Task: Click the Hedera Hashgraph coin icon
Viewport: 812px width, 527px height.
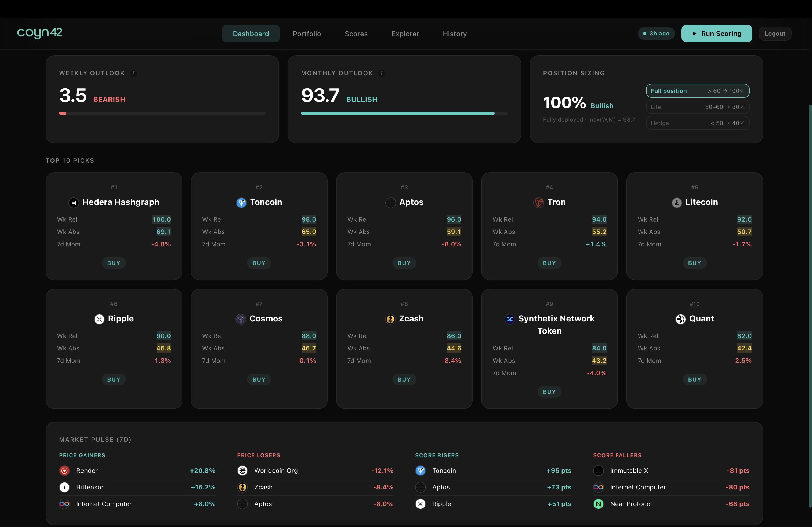Action: [x=74, y=203]
